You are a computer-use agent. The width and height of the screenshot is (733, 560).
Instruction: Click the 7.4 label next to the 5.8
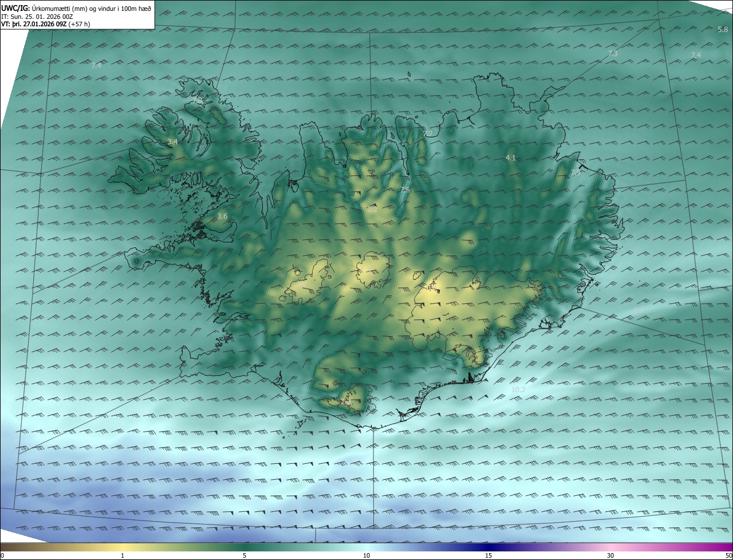(x=696, y=56)
